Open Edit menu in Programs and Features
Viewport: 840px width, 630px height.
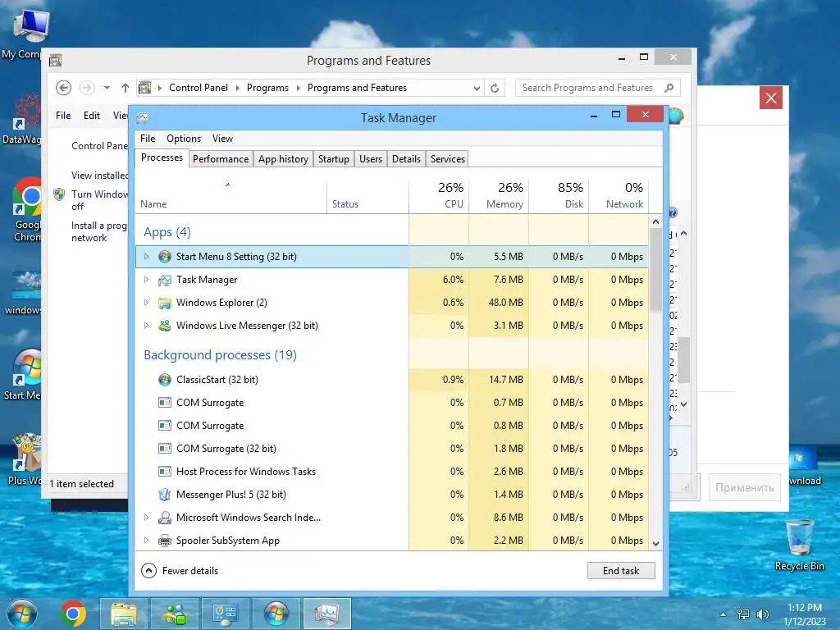pyautogui.click(x=92, y=116)
